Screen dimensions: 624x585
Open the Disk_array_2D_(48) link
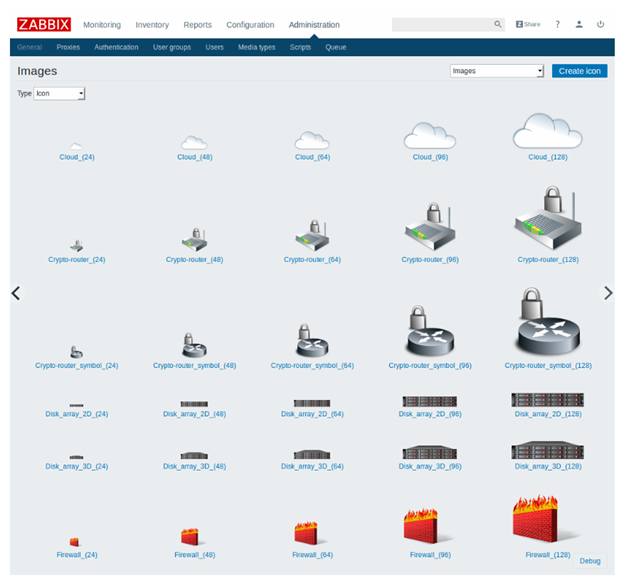click(194, 414)
